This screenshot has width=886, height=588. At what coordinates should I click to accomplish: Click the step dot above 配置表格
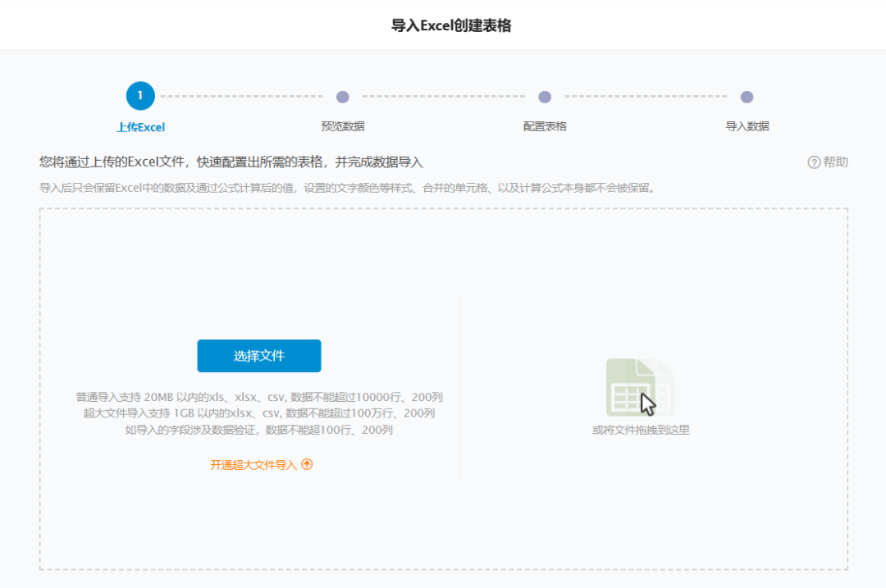[x=545, y=97]
